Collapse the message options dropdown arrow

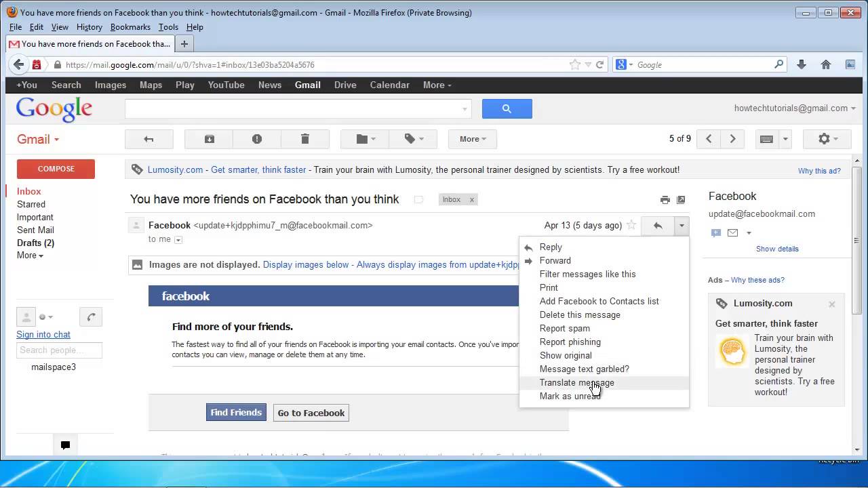point(682,226)
